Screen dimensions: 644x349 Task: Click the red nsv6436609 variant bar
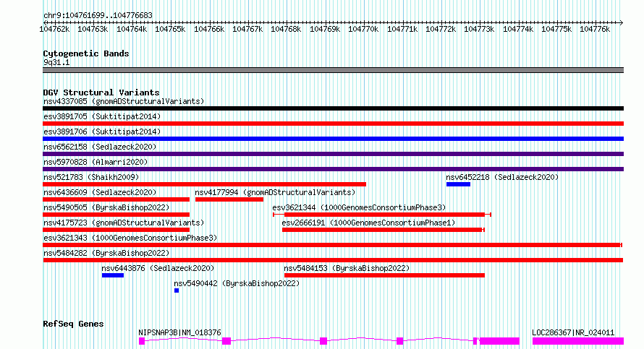[x=116, y=199]
